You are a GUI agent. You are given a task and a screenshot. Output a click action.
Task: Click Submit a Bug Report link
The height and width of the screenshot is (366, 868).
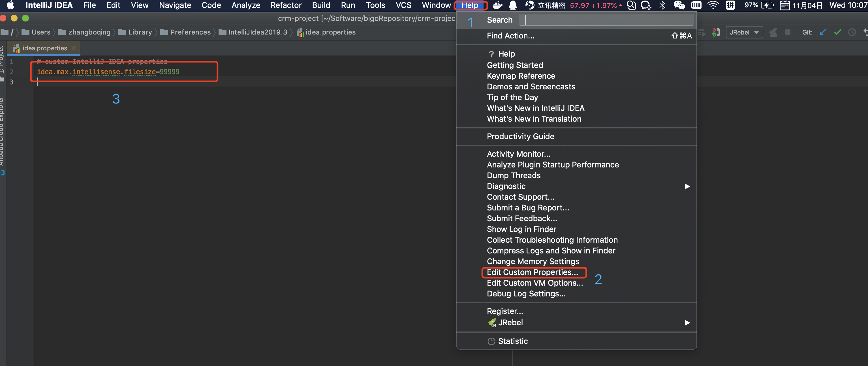click(x=528, y=207)
